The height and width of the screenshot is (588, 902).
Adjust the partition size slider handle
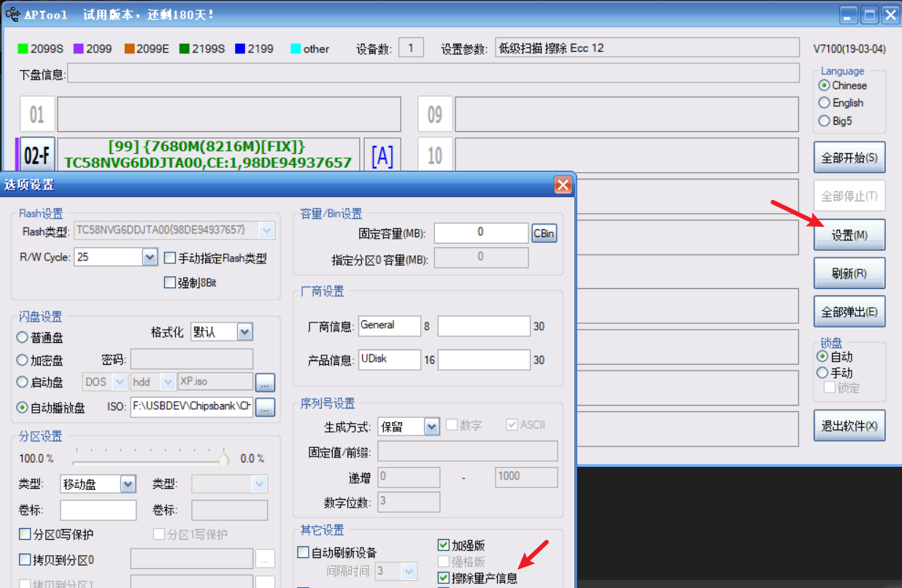(224, 459)
